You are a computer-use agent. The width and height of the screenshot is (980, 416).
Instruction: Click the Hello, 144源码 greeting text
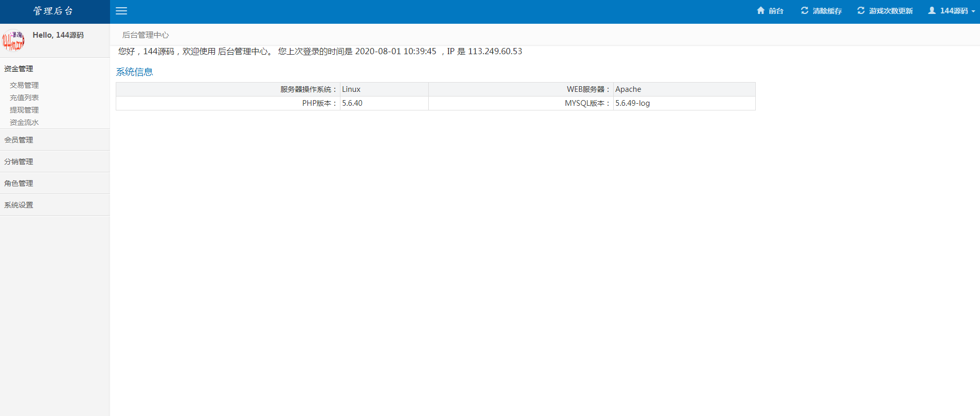tap(58, 35)
